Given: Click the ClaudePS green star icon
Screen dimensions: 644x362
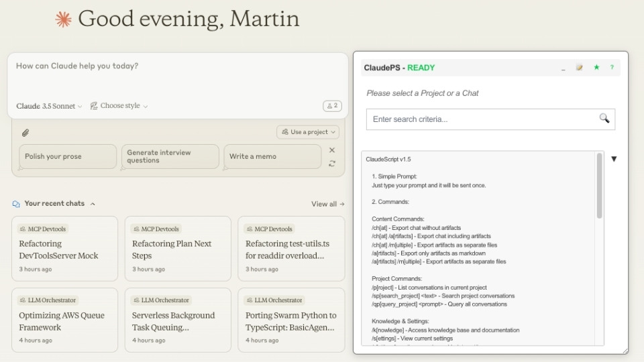Looking at the screenshot, I should pos(596,67).
